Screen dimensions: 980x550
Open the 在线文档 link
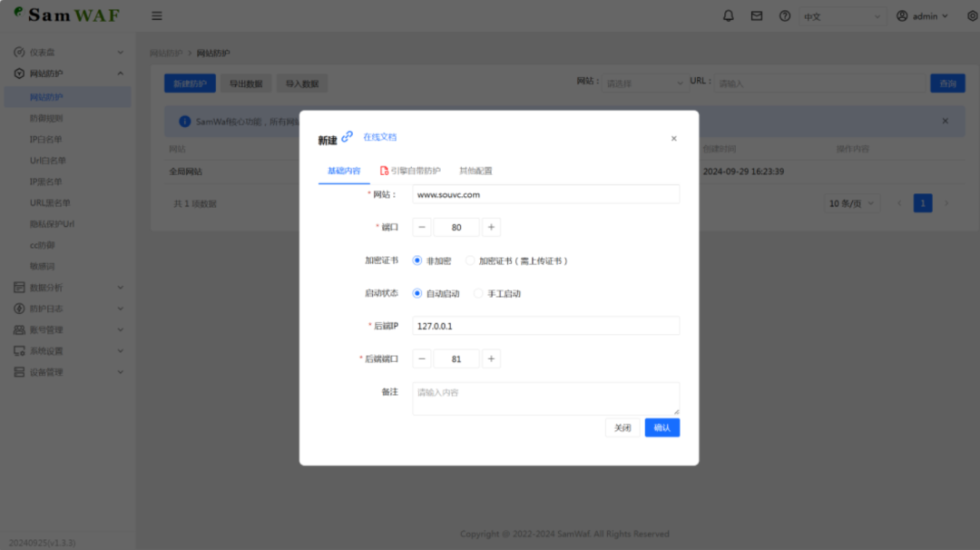(379, 137)
